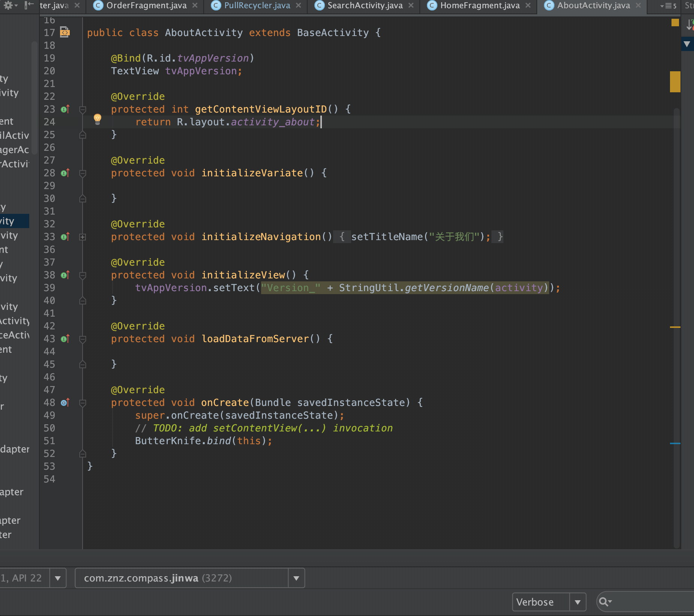Open the settings gear in project panel
This screenshot has height=616, width=694.
coord(9,5)
